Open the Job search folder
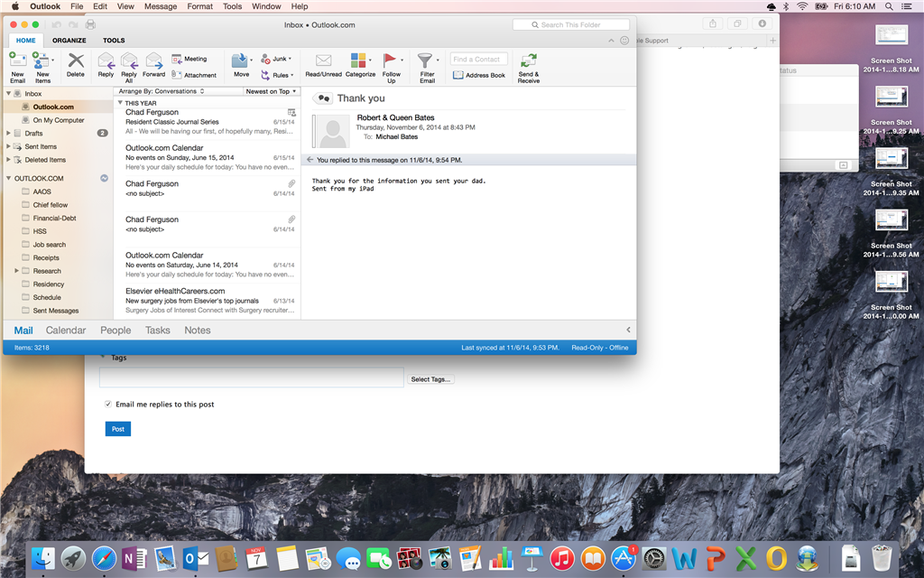Screen dimensions: 924x578 click(50, 245)
